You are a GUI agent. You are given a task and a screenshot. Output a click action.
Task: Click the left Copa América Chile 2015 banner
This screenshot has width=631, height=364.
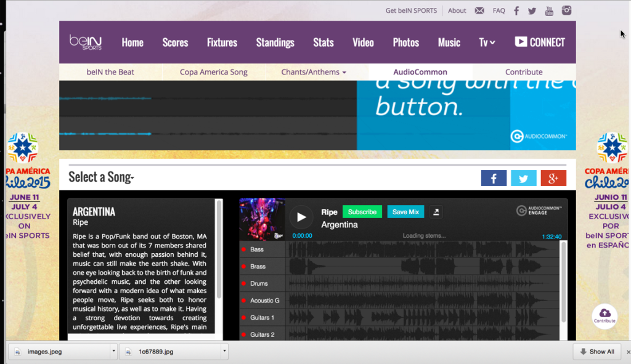tap(27, 187)
